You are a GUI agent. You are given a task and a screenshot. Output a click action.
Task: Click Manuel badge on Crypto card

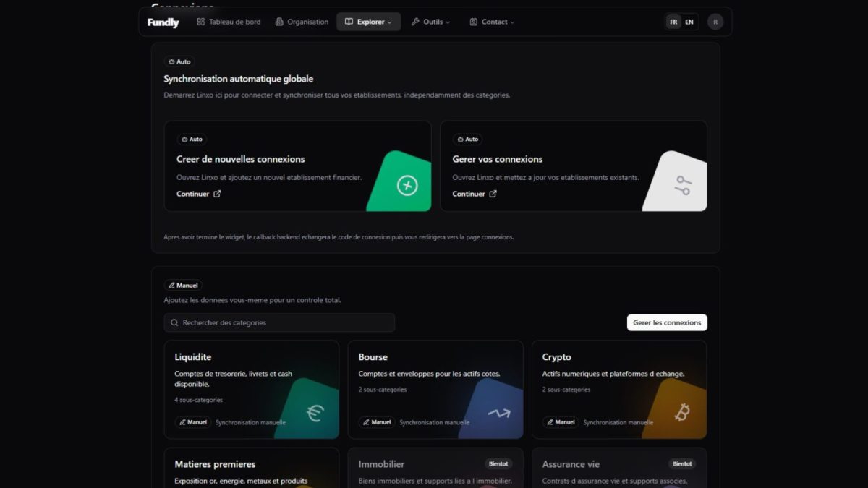(561, 422)
